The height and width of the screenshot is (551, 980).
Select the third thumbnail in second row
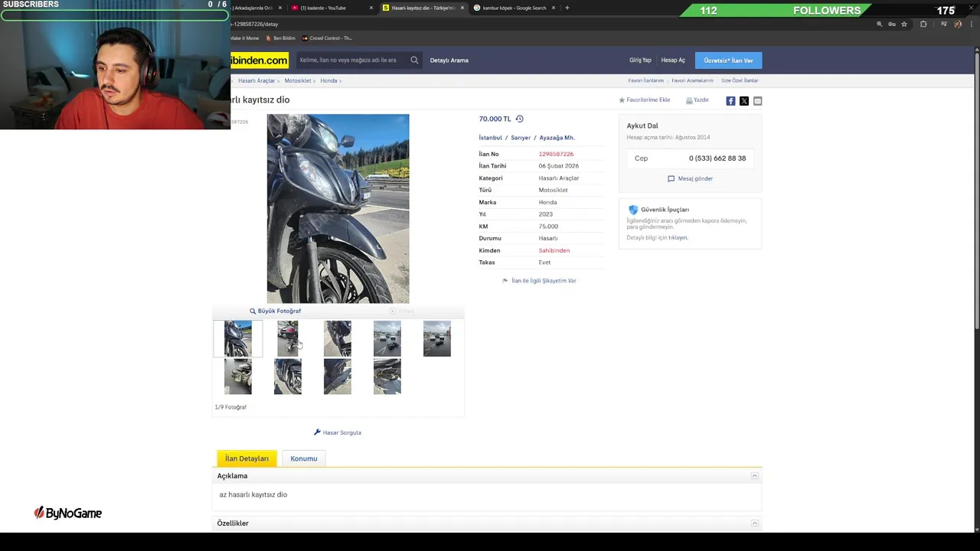coord(338,377)
